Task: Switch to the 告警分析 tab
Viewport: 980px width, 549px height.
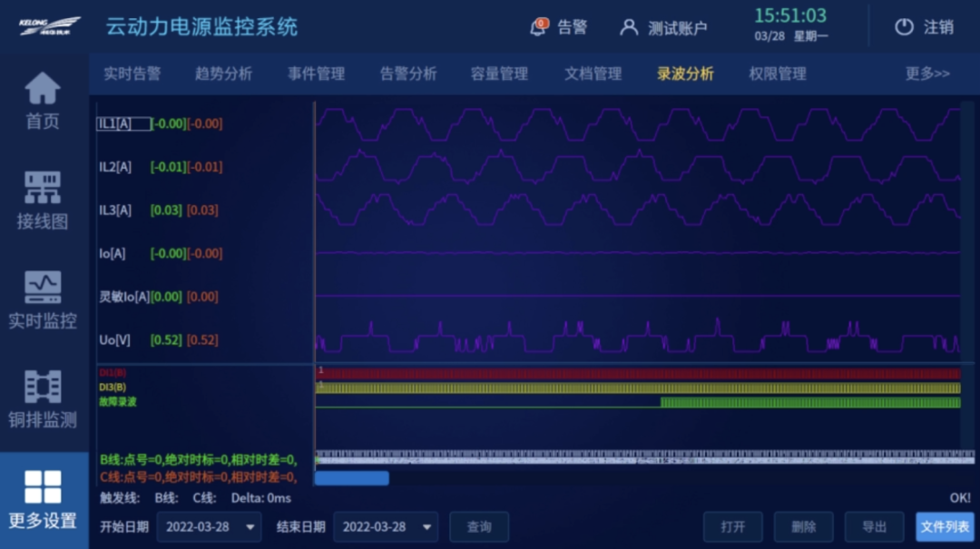Action: pyautogui.click(x=408, y=74)
